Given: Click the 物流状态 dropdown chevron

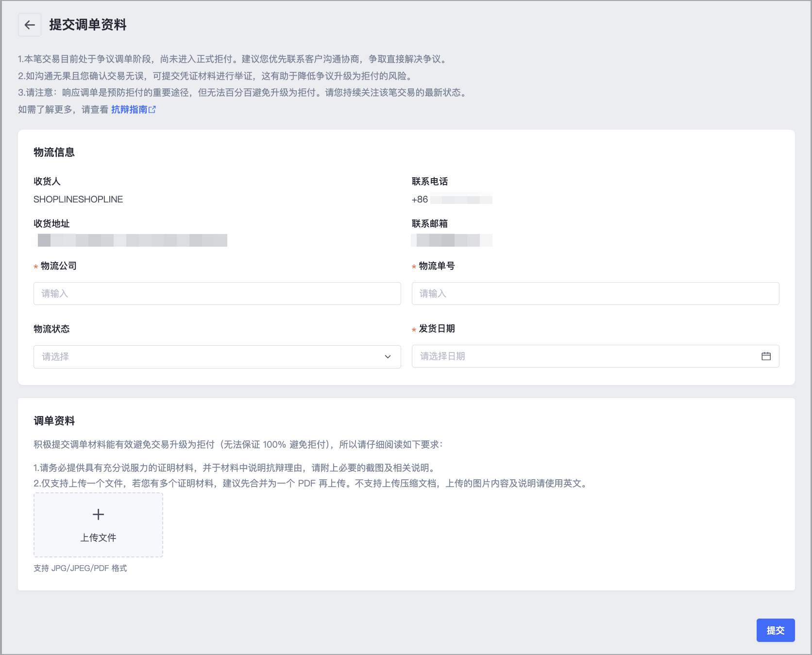Looking at the screenshot, I should tap(388, 357).
